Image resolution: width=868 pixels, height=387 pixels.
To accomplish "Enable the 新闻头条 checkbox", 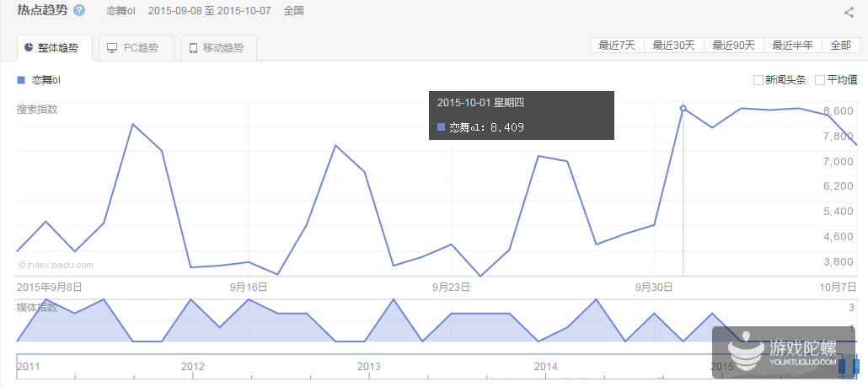I will point(758,80).
